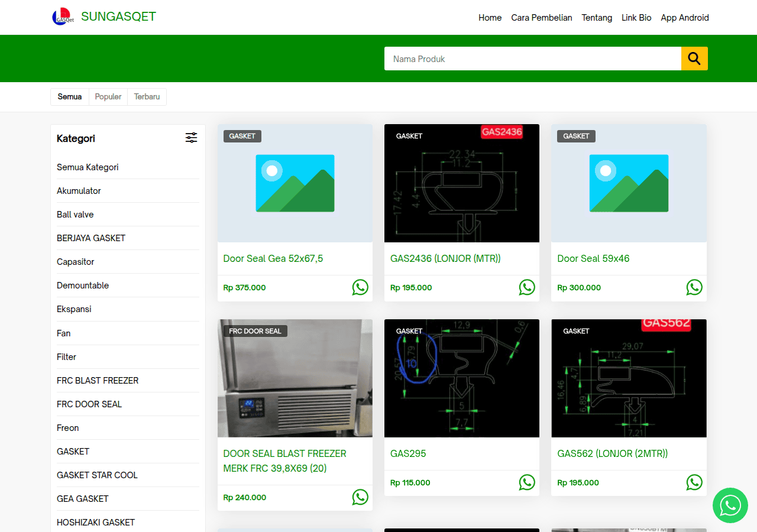The width and height of the screenshot is (757, 532).
Task: Select the Terbaru tab
Action: 147,97
